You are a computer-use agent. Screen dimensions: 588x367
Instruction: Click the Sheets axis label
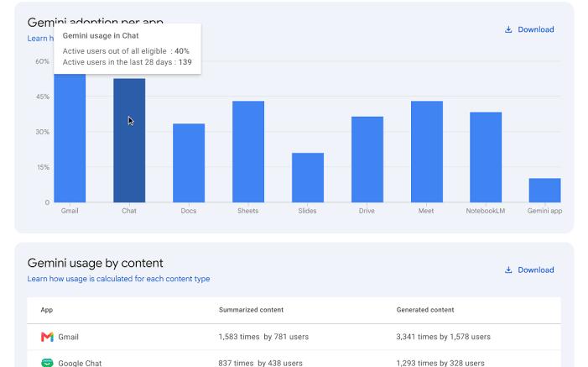pyautogui.click(x=248, y=211)
